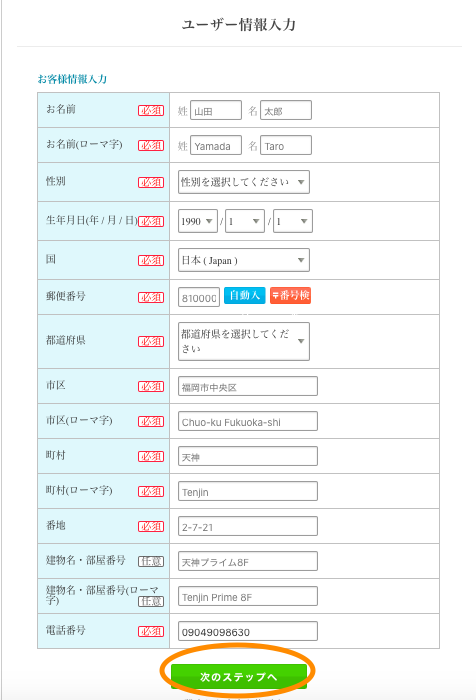Screen dimensions: 476x700
Task: Open the birth year dropdown showing 1990
Action: [198, 221]
